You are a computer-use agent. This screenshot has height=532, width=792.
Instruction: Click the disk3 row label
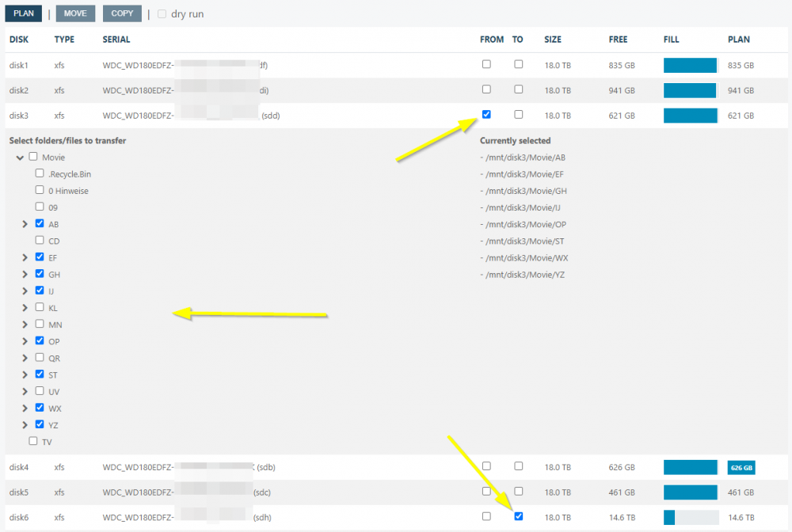(19, 116)
